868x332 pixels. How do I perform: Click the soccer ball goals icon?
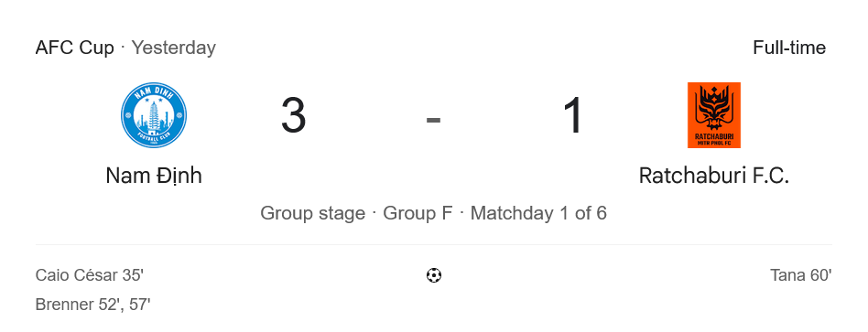click(434, 275)
